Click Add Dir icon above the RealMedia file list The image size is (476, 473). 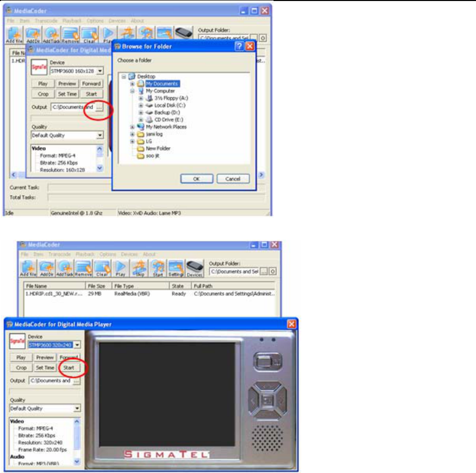tap(46, 268)
